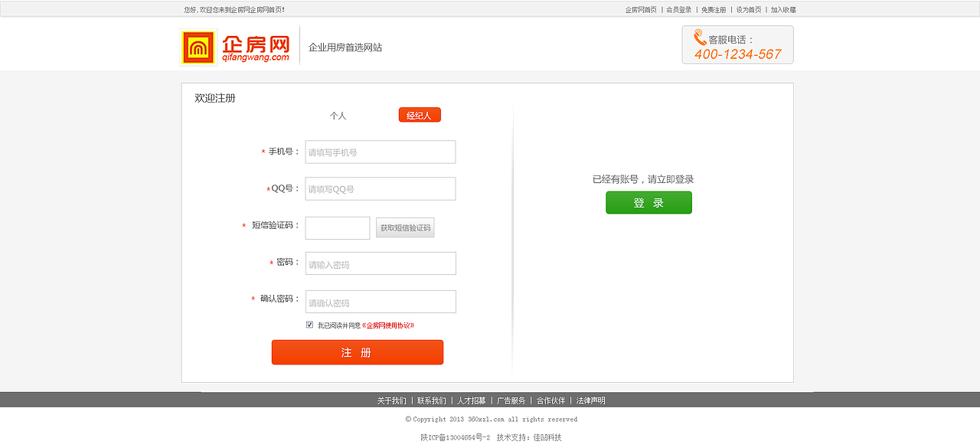This screenshot has height=448, width=980.
Task: Click the 获取短信验证码 button
Action: (405, 227)
